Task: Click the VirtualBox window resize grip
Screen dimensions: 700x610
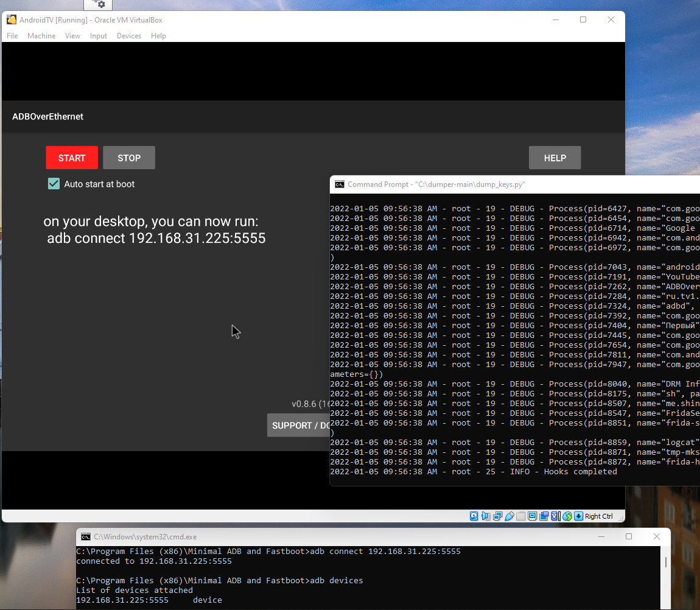Action: (x=620, y=518)
